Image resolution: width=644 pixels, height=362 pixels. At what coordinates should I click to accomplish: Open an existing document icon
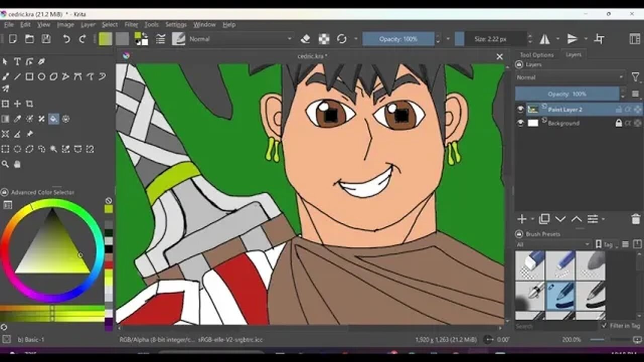pos(30,39)
